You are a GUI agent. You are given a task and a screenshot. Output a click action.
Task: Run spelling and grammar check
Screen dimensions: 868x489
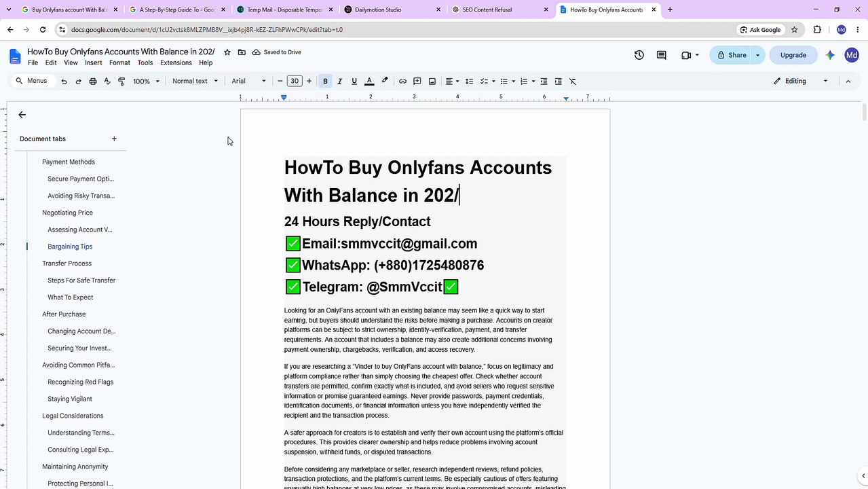click(x=107, y=81)
